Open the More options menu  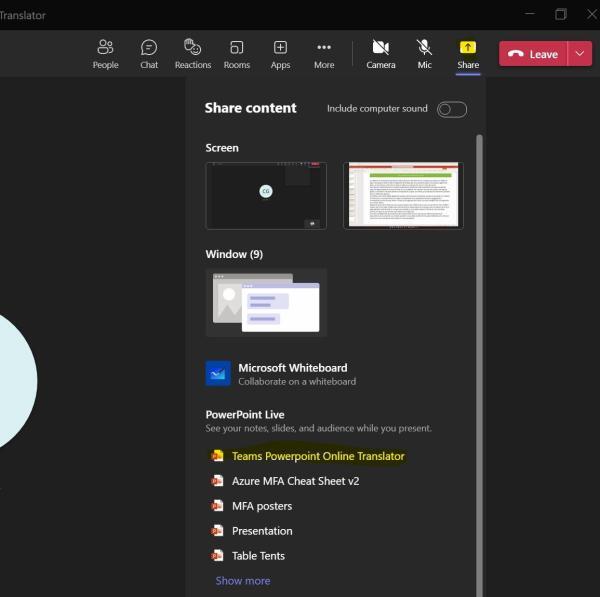[324, 54]
